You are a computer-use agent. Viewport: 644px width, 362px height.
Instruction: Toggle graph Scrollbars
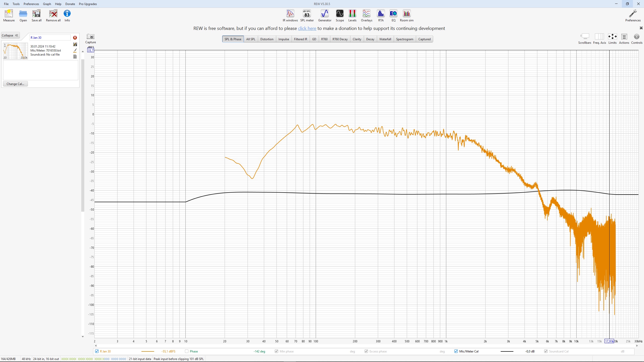click(585, 39)
